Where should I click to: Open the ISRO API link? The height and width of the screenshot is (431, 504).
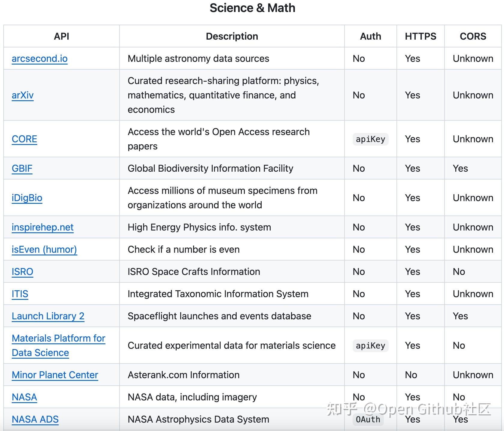(x=22, y=272)
